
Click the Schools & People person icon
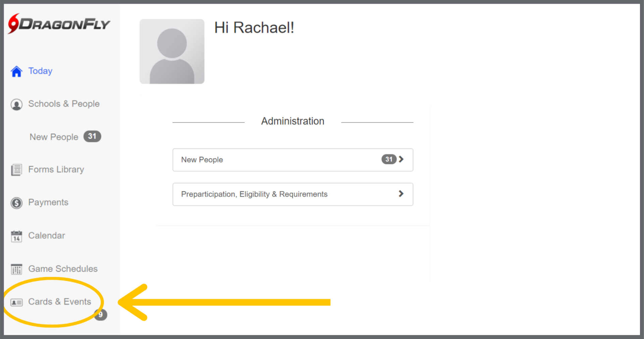(16, 104)
